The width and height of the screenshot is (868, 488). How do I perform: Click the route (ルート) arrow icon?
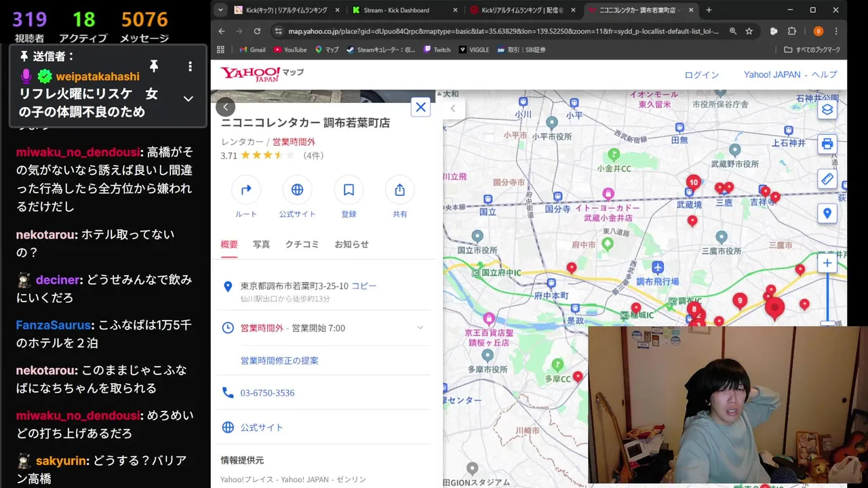[246, 190]
